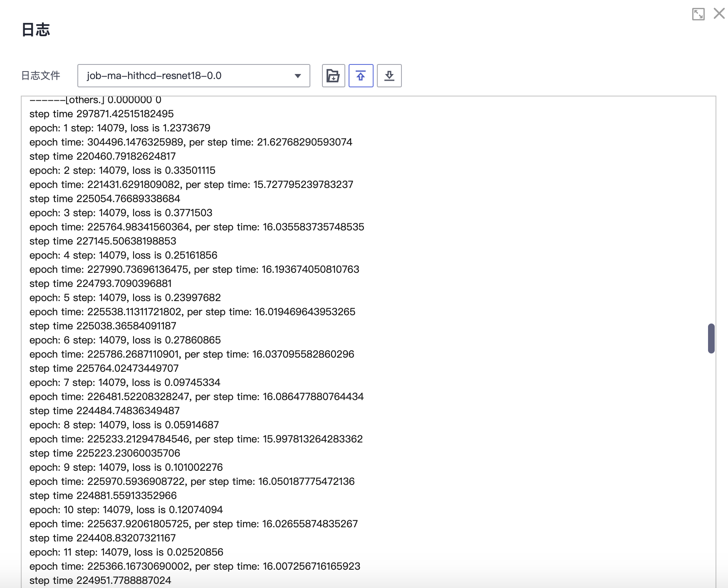This screenshot has width=728, height=588.
Task: Click the epoch 8 loss 0.05914687 line
Action: tap(124, 425)
